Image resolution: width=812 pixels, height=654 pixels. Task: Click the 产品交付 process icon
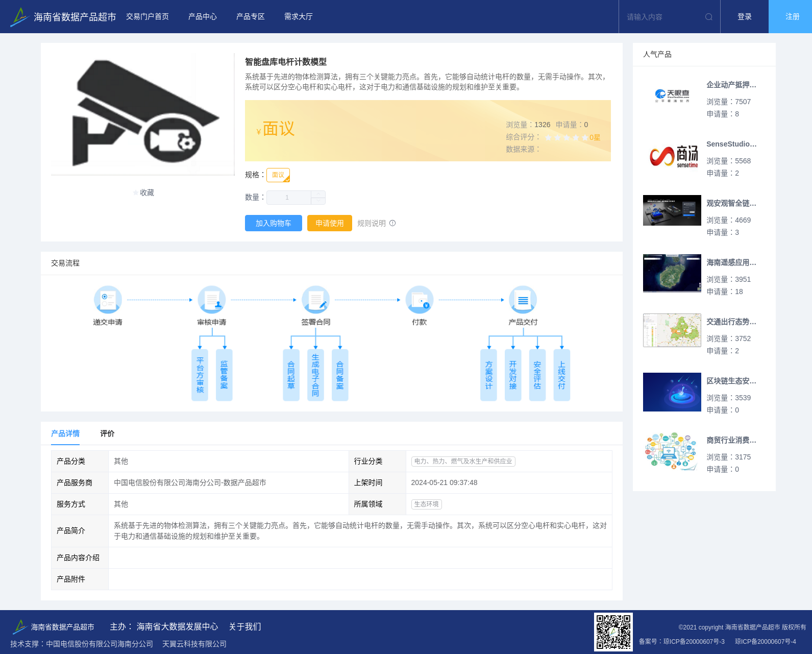point(523,300)
